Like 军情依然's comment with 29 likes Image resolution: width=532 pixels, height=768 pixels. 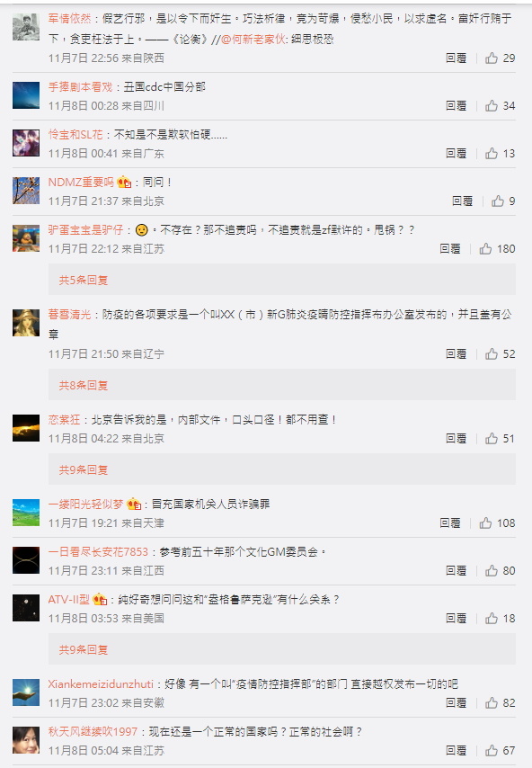click(x=500, y=58)
